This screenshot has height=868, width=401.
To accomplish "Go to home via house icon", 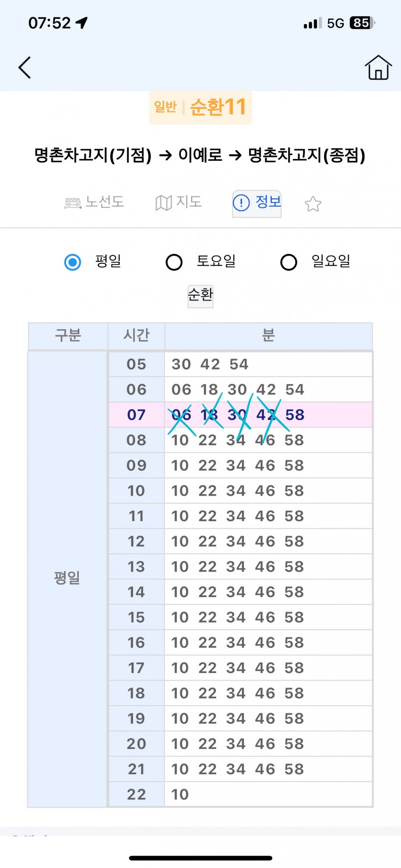I will (378, 67).
